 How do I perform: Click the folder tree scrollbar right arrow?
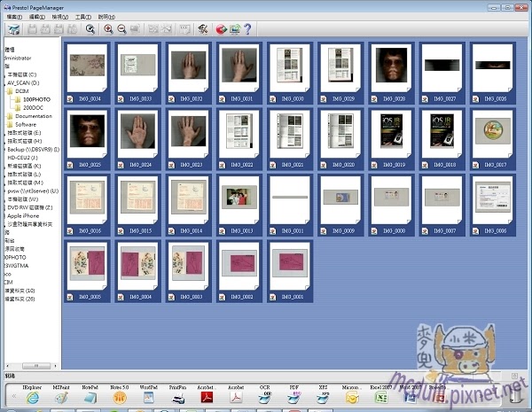coord(55,366)
